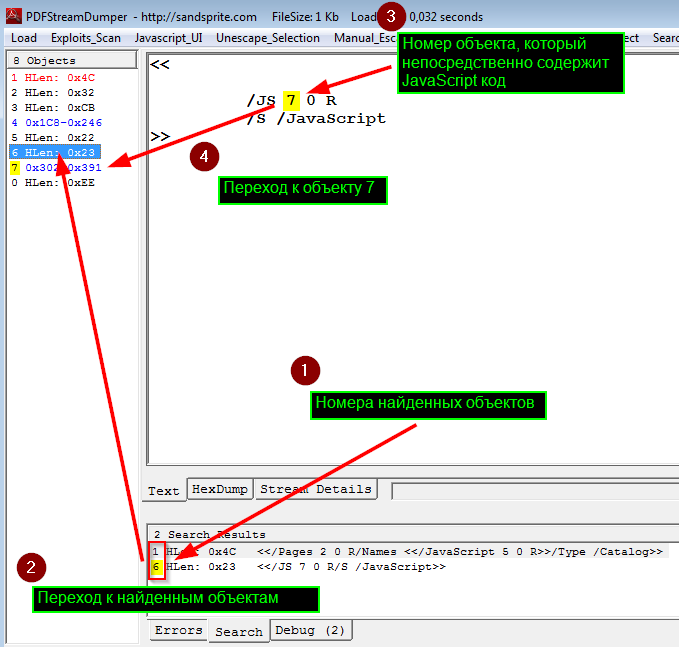Switch to the Text tab

pos(164,490)
